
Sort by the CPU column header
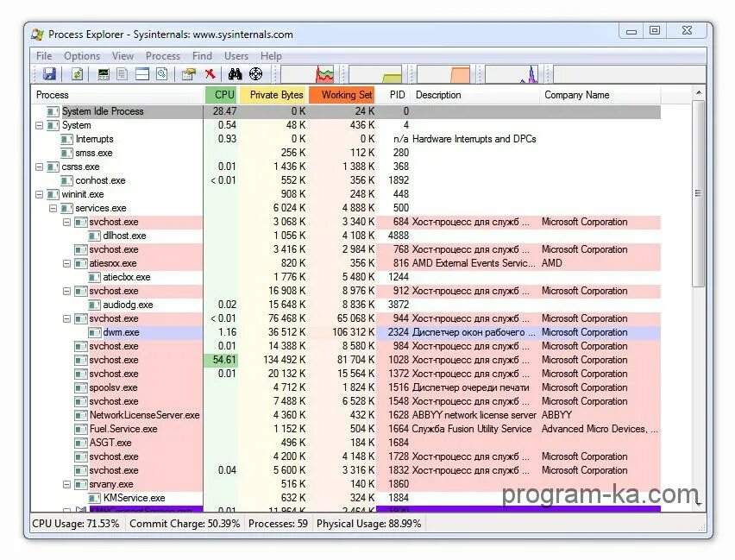(x=222, y=95)
